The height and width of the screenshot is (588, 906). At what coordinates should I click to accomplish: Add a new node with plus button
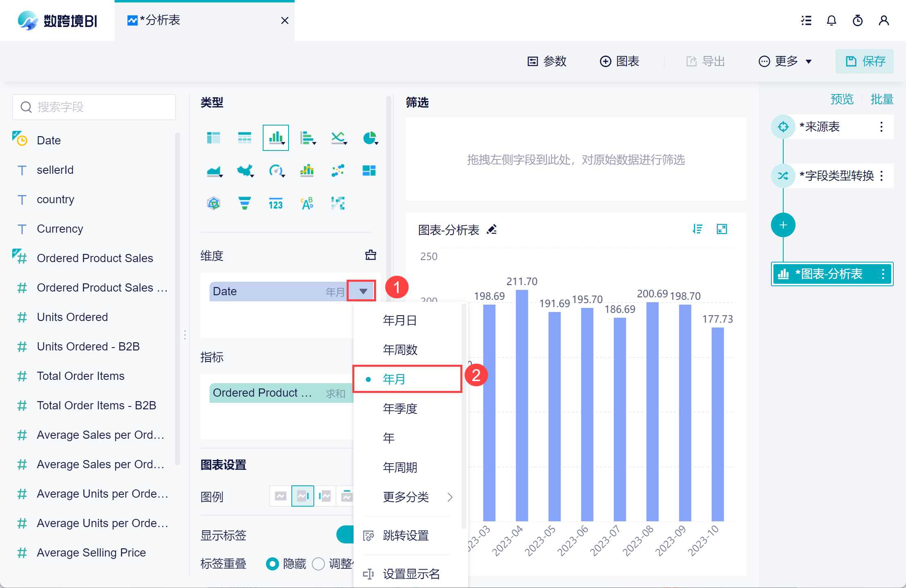783,225
